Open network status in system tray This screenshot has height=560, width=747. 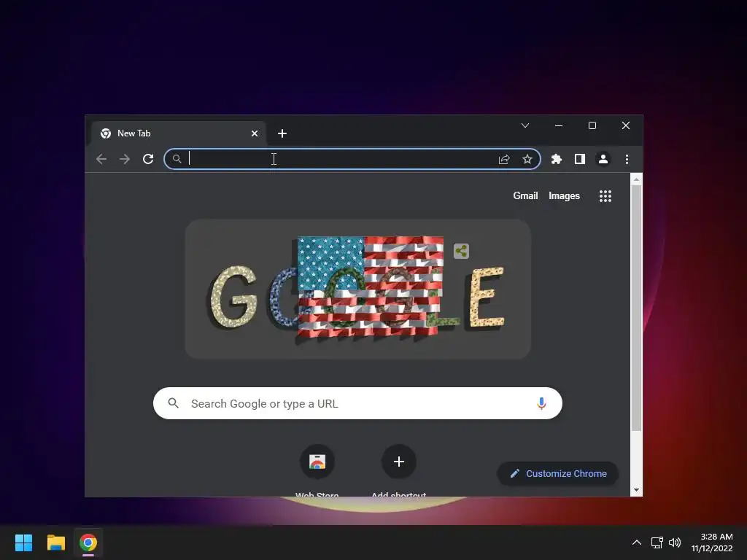click(x=657, y=542)
